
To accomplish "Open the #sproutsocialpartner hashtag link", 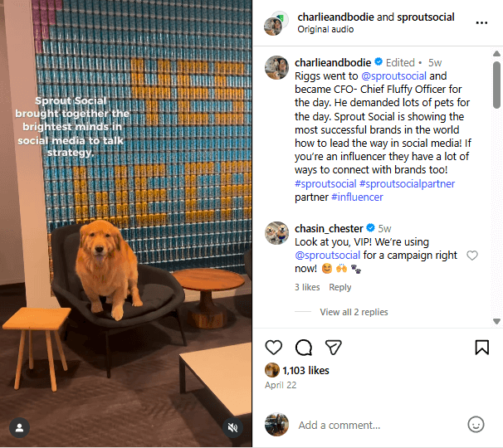I will pyautogui.click(x=407, y=183).
